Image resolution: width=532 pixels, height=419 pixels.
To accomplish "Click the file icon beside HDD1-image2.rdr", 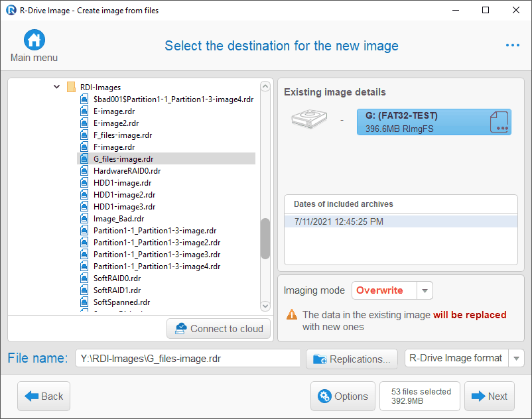I will coord(84,195).
